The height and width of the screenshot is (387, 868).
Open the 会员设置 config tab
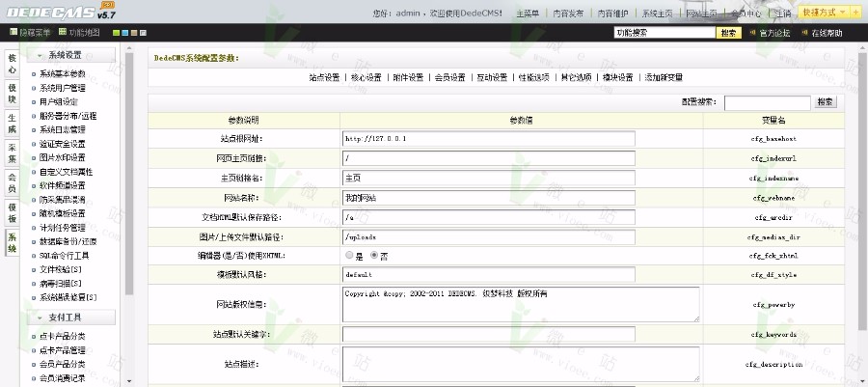[x=450, y=77]
